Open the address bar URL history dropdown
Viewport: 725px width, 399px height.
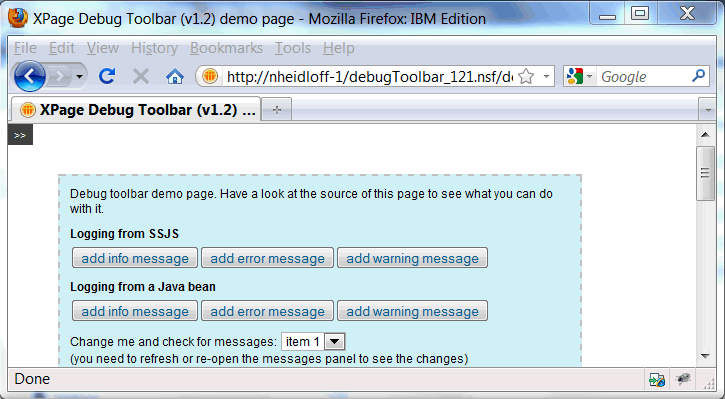(x=547, y=76)
